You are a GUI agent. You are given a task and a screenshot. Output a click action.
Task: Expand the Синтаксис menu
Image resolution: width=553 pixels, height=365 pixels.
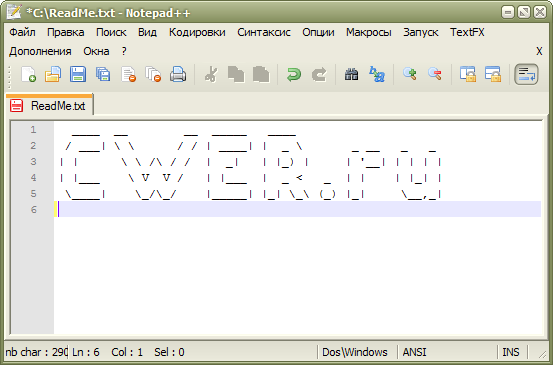coord(264,32)
